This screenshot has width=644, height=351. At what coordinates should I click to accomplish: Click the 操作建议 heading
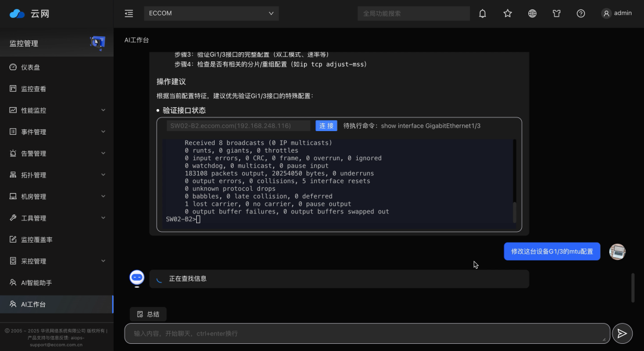(x=171, y=82)
